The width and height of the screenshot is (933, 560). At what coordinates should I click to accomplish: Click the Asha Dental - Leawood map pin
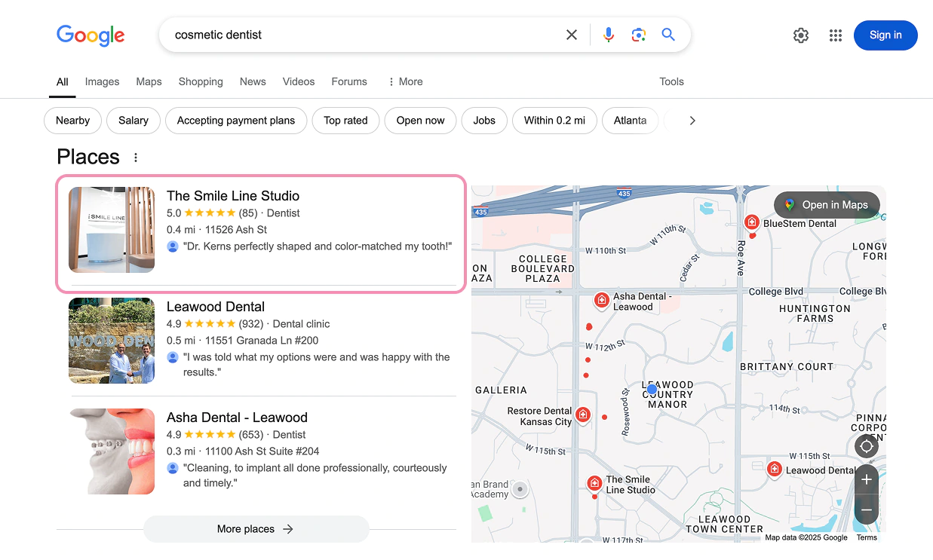602,301
